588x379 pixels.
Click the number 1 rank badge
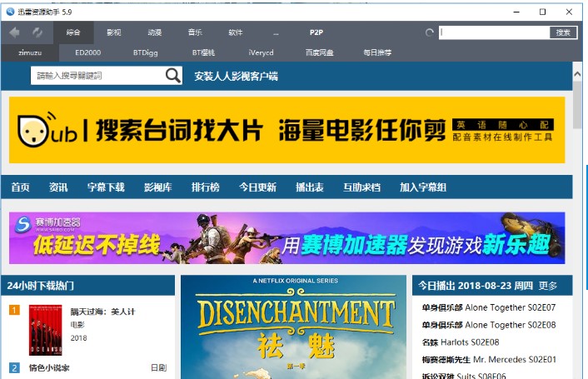(14, 310)
